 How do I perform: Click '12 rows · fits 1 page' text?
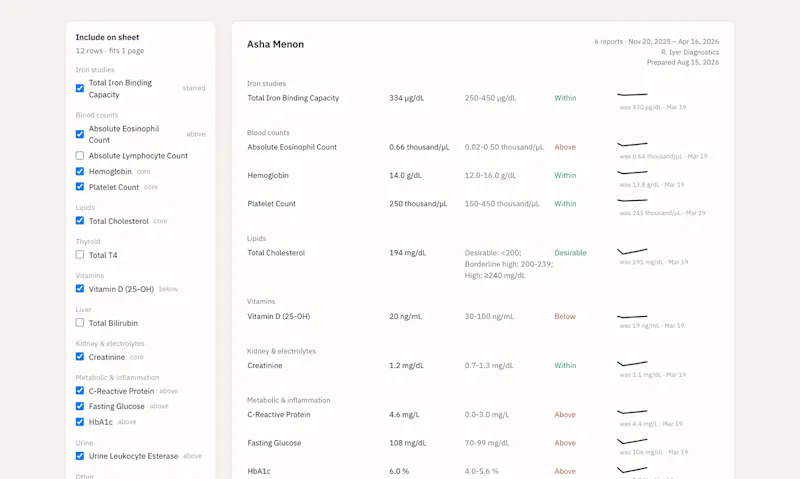pyautogui.click(x=110, y=51)
